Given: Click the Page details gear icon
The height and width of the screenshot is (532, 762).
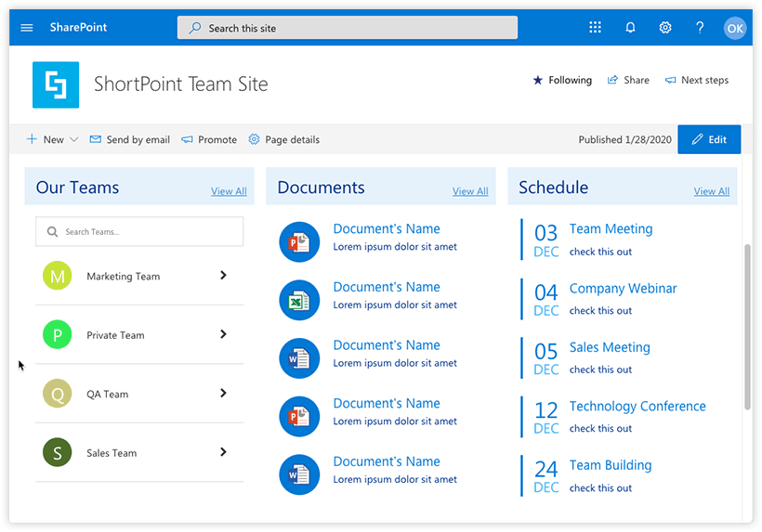Looking at the screenshot, I should pyautogui.click(x=254, y=139).
